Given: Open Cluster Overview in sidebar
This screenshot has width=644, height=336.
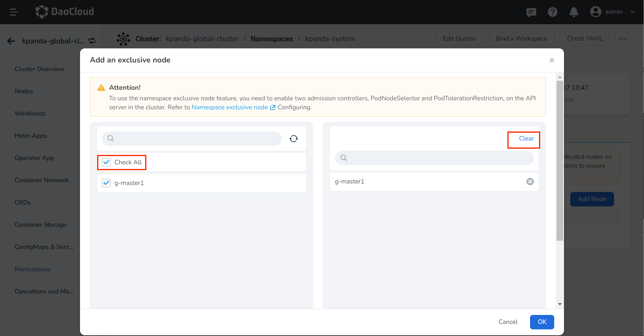Looking at the screenshot, I should click(39, 69).
